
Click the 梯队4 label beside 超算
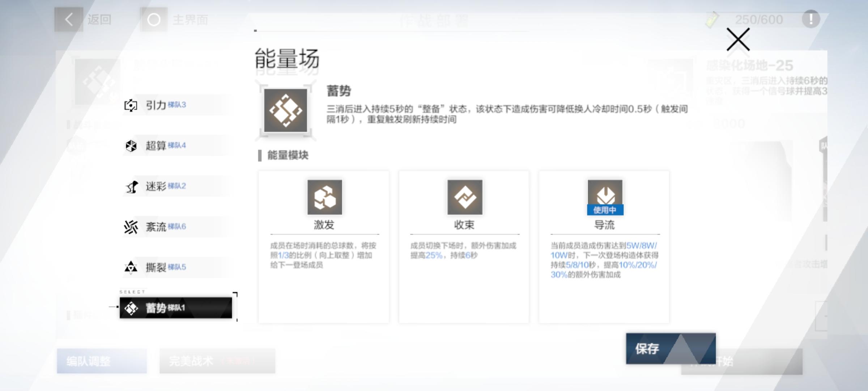click(x=177, y=145)
